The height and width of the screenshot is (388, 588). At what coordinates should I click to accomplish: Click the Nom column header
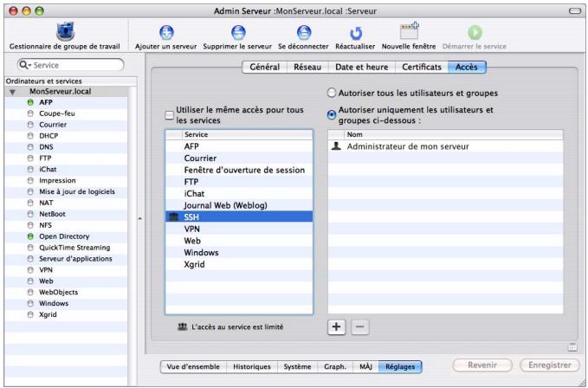click(453, 134)
